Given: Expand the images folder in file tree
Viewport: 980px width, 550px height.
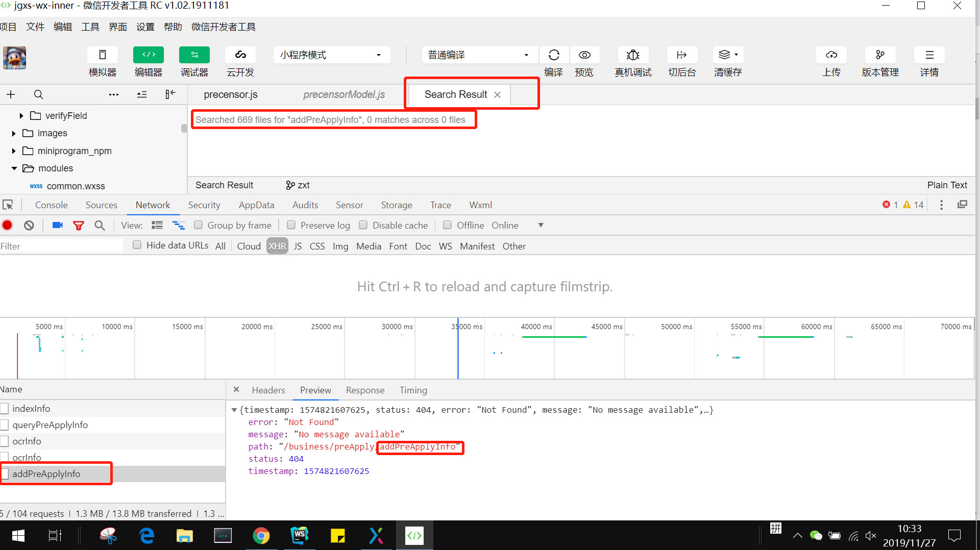Looking at the screenshot, I should click(x=14, y=133).
